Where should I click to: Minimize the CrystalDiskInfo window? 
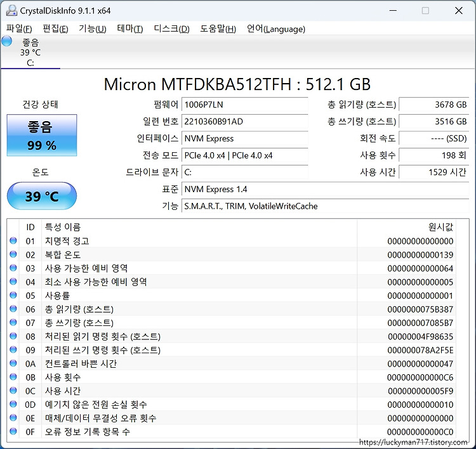tap(393, 11)
